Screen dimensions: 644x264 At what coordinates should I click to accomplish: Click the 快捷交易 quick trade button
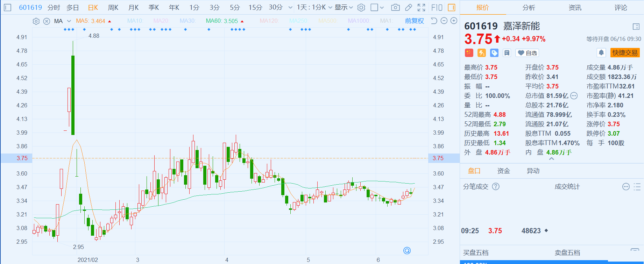click(x=625, y=53)
